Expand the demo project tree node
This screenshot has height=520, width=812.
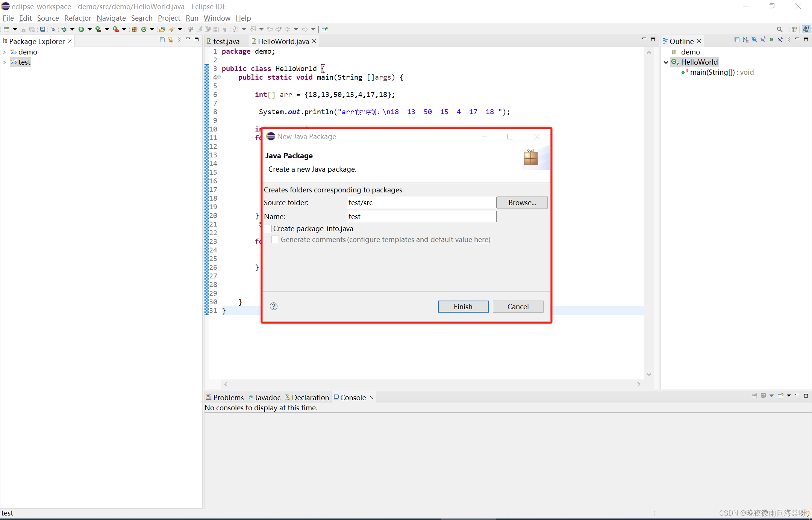[5, 52]
